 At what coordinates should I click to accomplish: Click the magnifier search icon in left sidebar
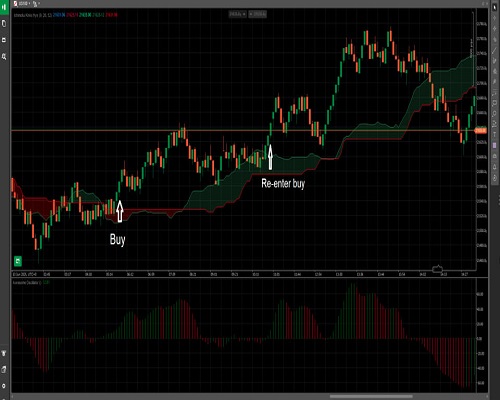[x=4, y=57]
